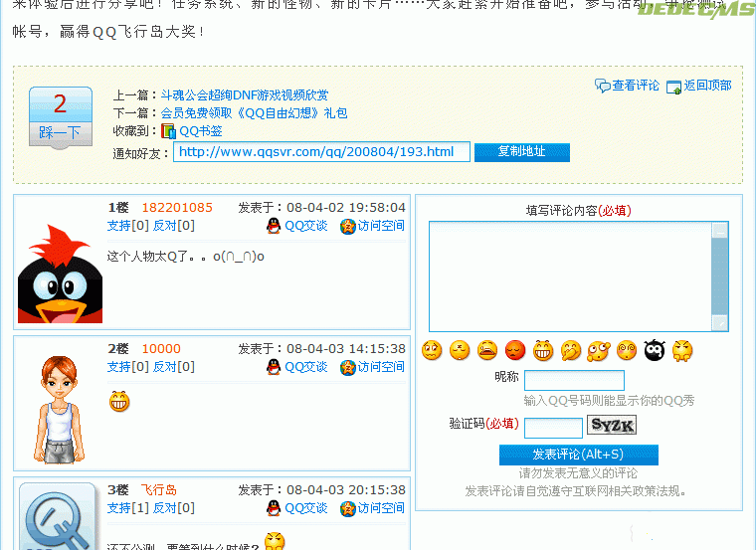This screenshot has height=550, width=756.
Task: Click comment box scrollbar track
Action: pyautogui.click(x=720, y=276)
